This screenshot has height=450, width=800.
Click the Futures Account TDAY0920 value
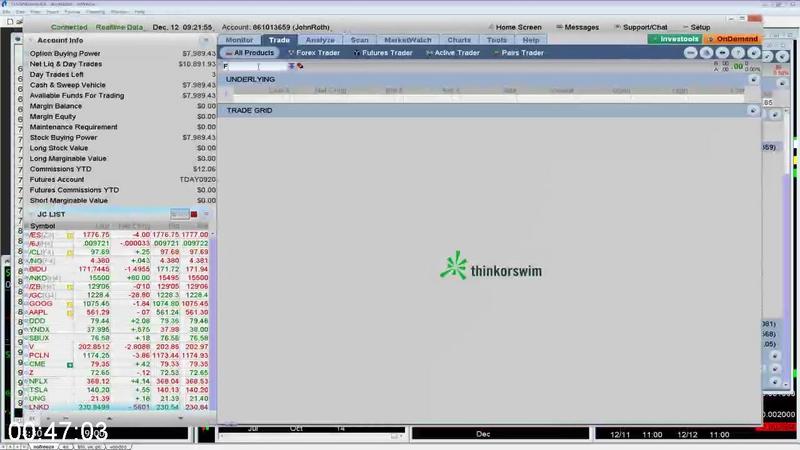197,180
